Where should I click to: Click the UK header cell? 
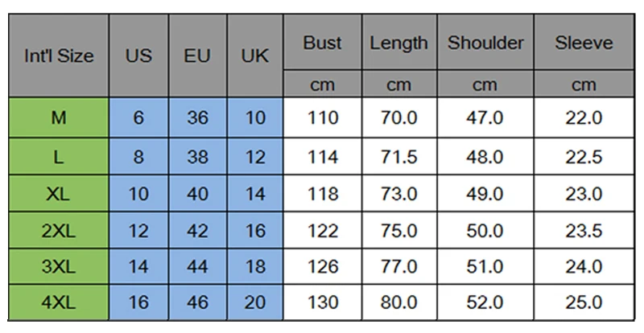tap(255, 55)
